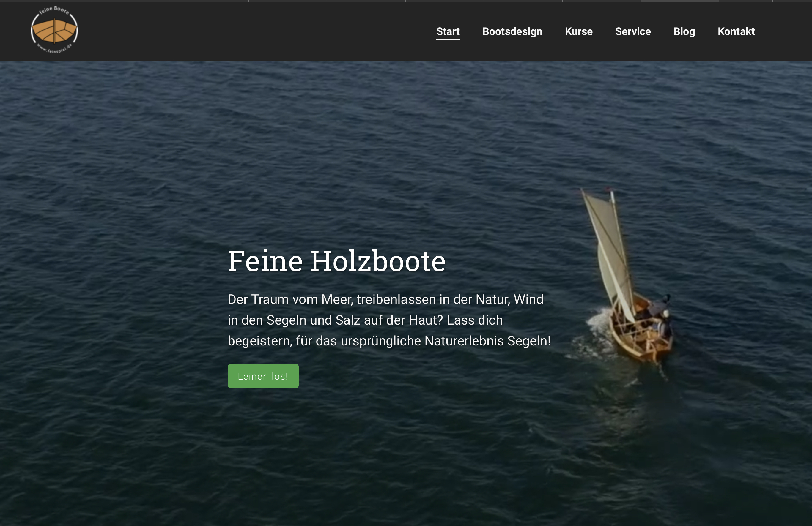Screen dimensions: 812x526
Task: Click the word 'Haut?' in the hero paragraph
Action: 425,320
